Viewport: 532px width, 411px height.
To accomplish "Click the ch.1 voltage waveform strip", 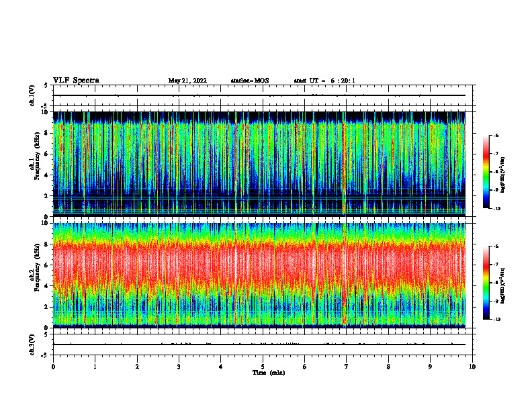I will (263, 95).
